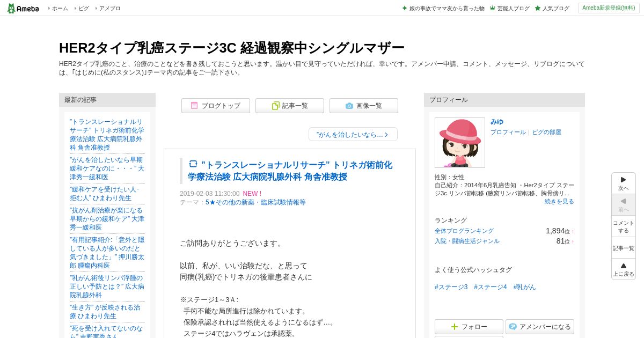Click the Ameba新規登録(無料) button
The image size is (644, 338).
click(x=609, y=8)
